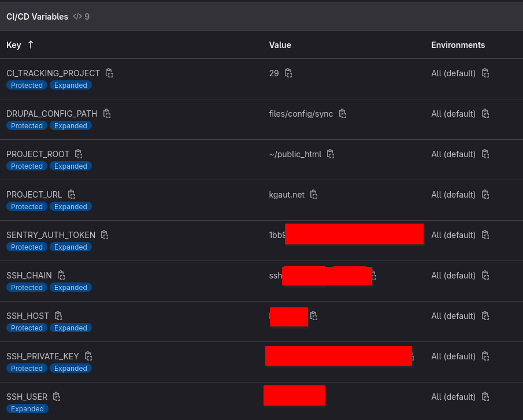
Task: Click the Expanded badge under SSH_USER
Action: (x=27, y=409)
